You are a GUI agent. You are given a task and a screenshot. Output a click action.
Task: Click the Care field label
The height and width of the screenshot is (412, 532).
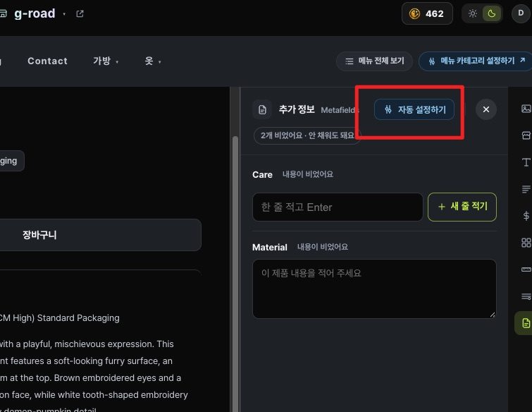[262, 174]
